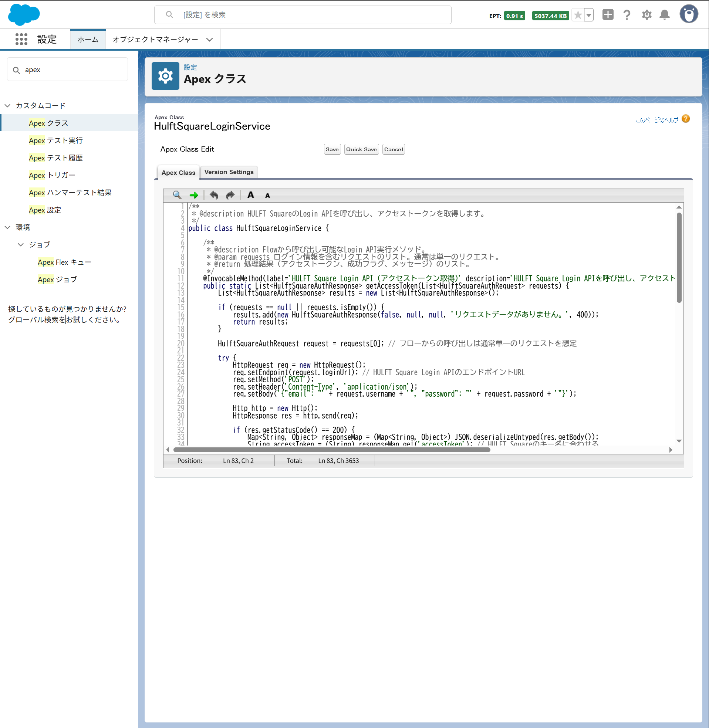Click the Quick Find box containing apex
The image size is (709, 728).
pyautogui.click(x=67, y=70)
